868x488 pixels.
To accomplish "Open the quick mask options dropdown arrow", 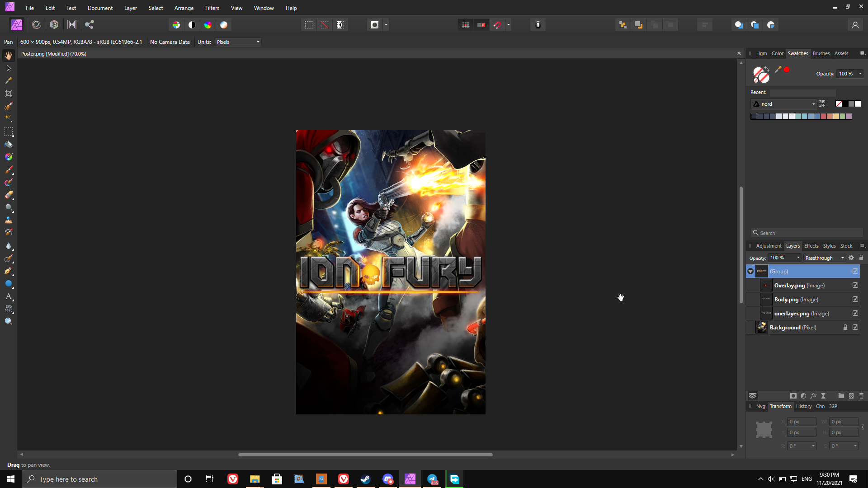I will coord(386,25).
